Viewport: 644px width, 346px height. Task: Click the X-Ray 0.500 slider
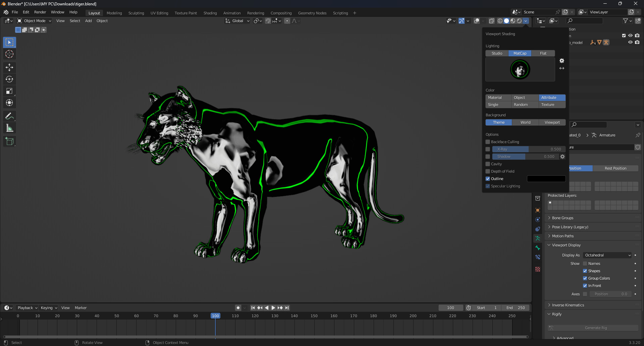tap(529, 149)
